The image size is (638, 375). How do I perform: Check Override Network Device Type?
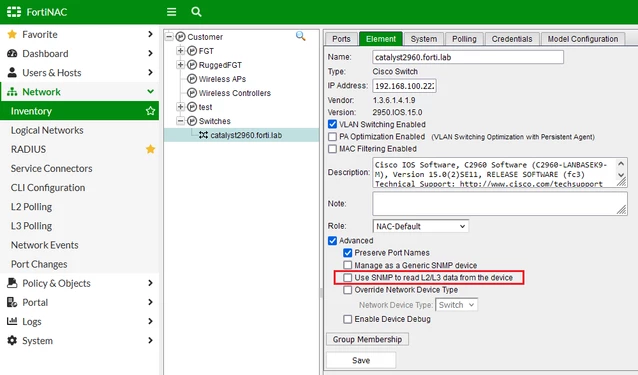pos(347,290)
